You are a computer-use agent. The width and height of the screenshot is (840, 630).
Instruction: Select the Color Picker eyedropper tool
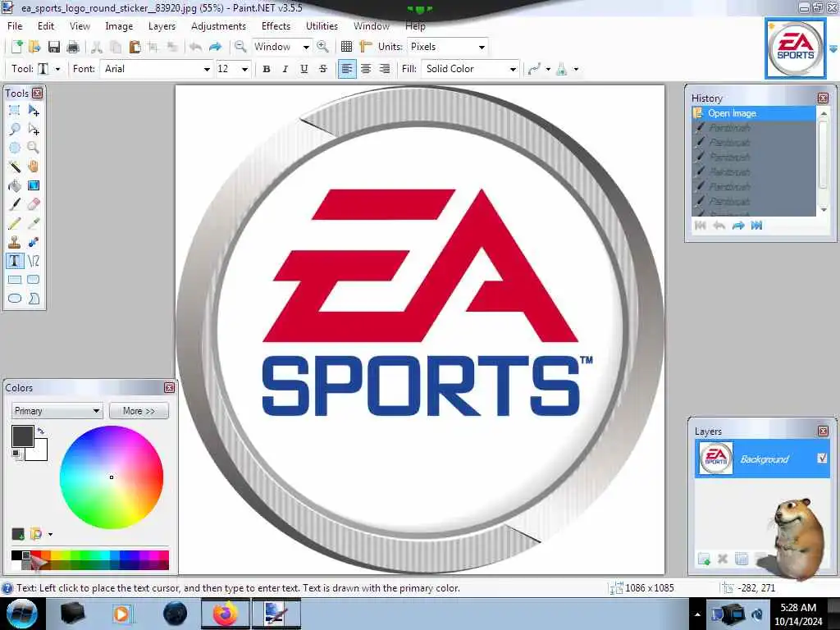pyautogui.click(x=33, y=223)
